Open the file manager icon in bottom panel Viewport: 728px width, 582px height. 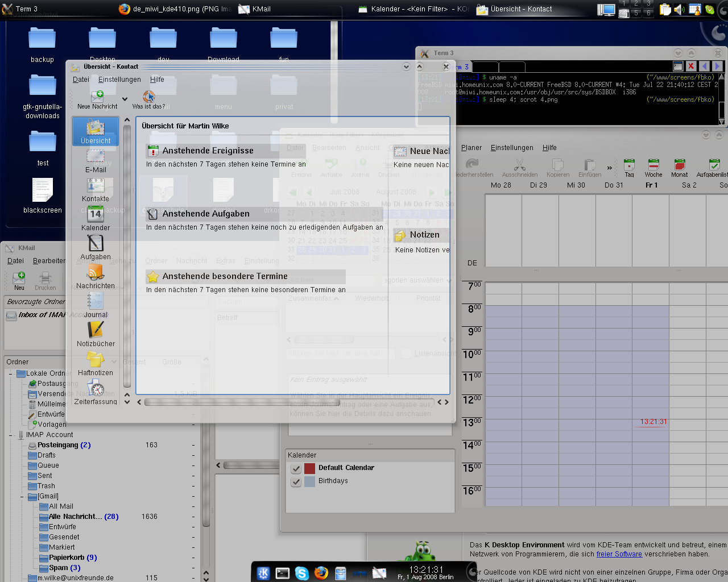pos(341,573)
